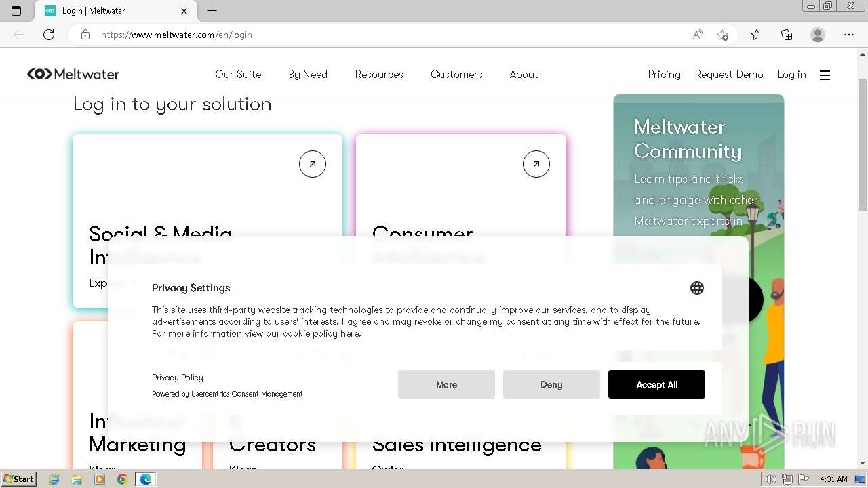Image resolution: width=868 pixels, height=488 pixels.
Task: Open the cookie policy link
Action: pyautogui.click(x=256, y=333)
